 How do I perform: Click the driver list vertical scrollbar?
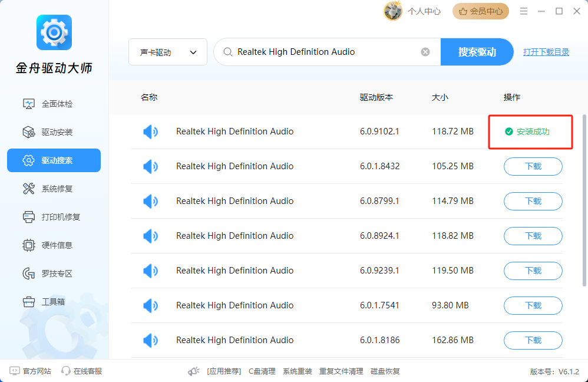[x=584, y=201]
